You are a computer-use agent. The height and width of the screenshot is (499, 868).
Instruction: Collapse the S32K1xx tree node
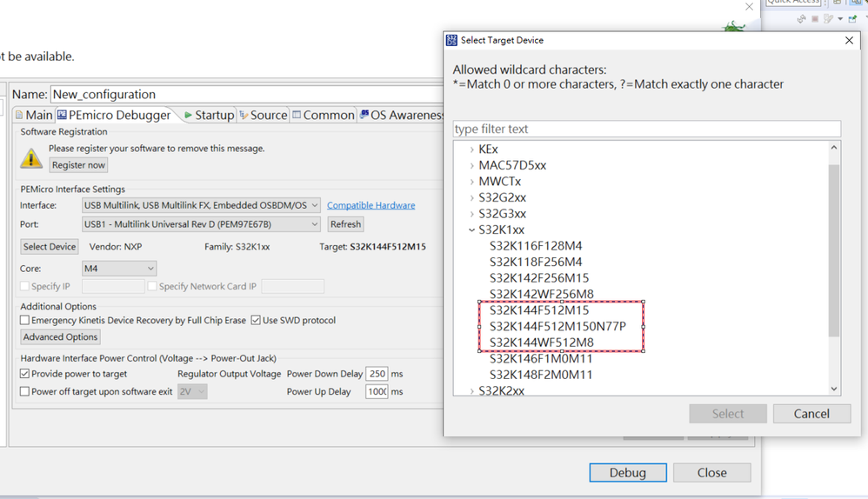coord(471,230)
